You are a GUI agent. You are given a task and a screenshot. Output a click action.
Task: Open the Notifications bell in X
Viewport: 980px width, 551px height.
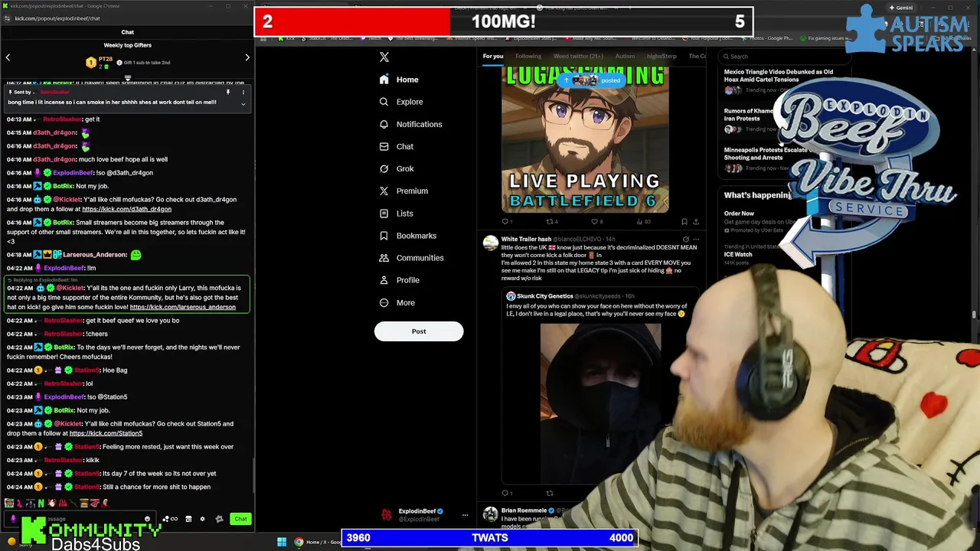click(x=384, y=124)
